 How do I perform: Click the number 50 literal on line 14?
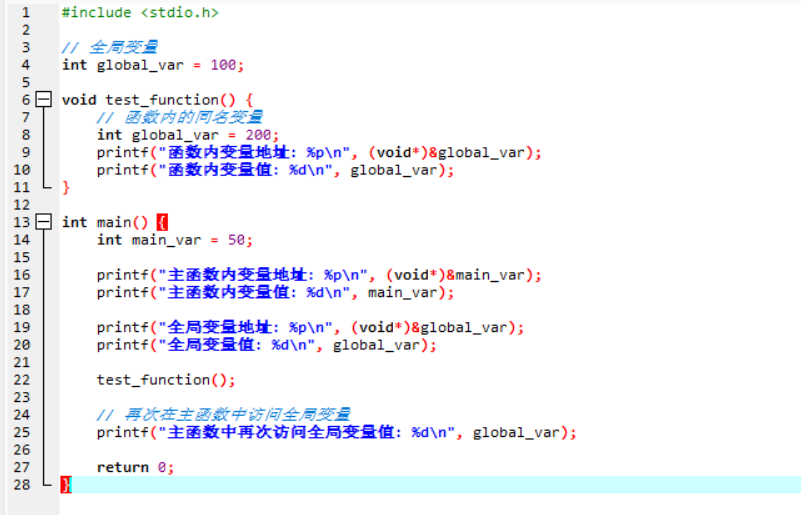coord(236,240)
